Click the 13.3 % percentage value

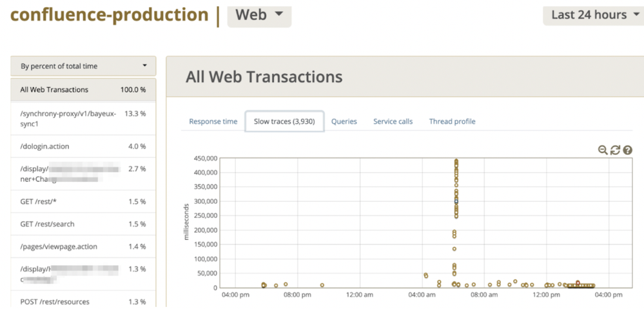(x=135, y=114)
